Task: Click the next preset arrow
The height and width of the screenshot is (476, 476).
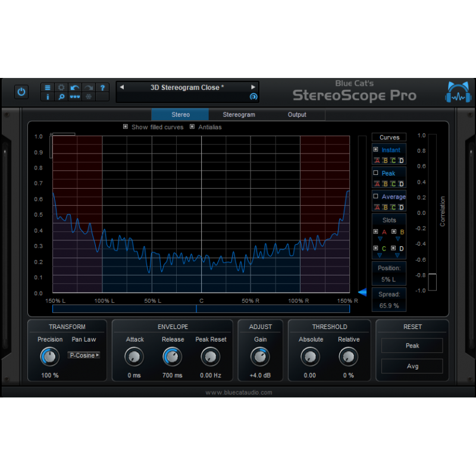Action: point(253,87)
